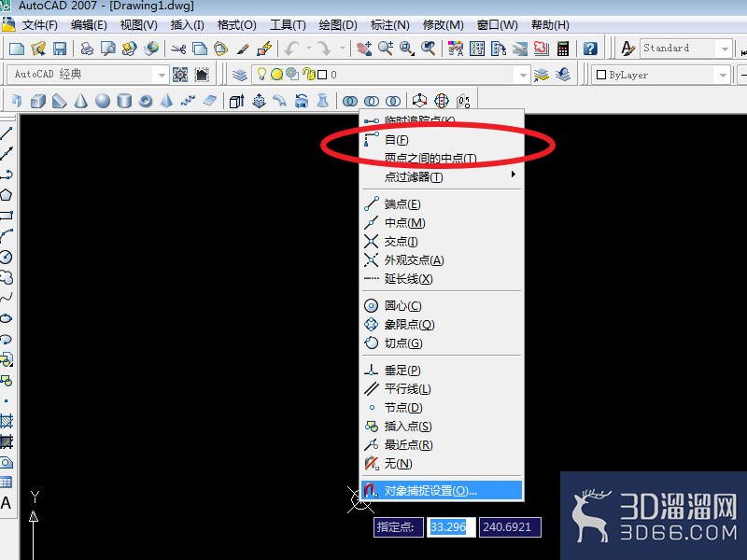Click the Redo arrow icon
747x560 pixels.
tap(324, 49)
